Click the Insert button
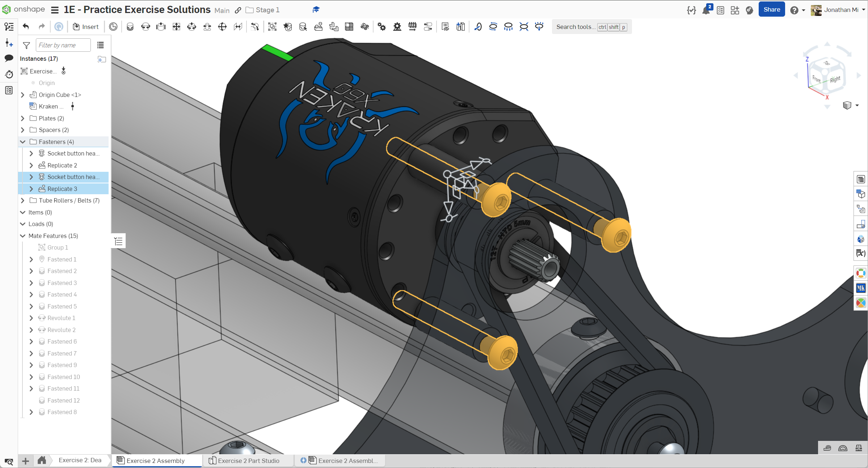 [x=86, y=27]
